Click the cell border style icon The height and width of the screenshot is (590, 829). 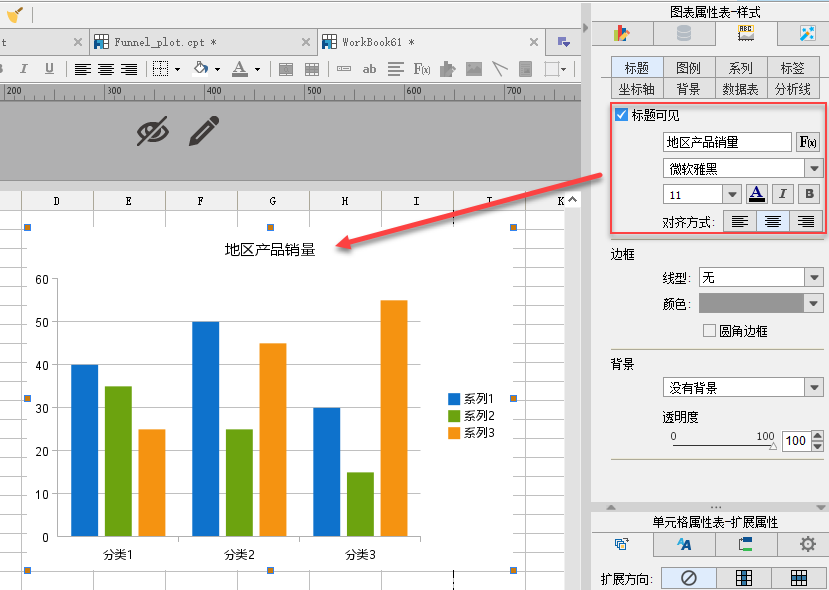click(160, 69)
